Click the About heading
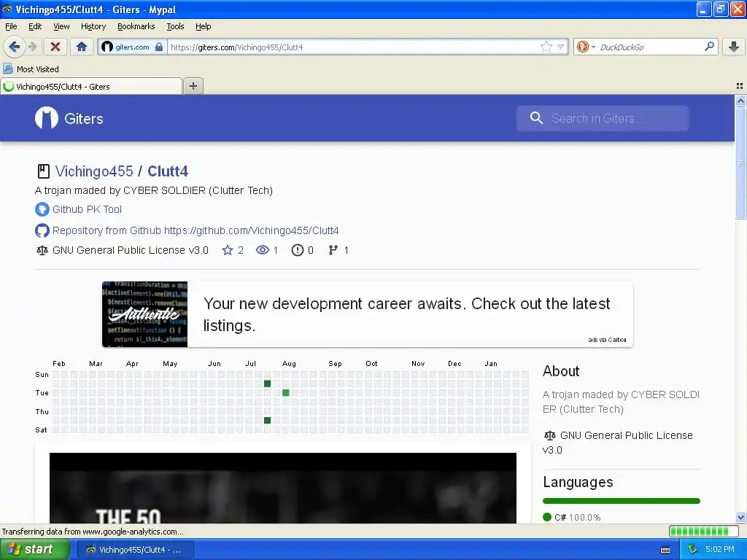747x560 pixels. click(x=561, y=371)
